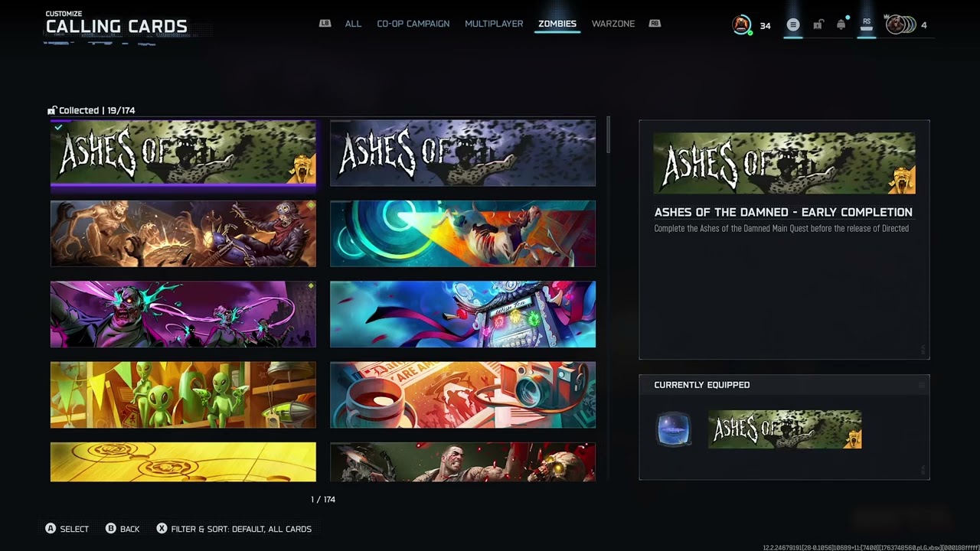This screenshot has width=980, height=551.
Task: Click the RB bumper icon
Action: tap(655, 24)
